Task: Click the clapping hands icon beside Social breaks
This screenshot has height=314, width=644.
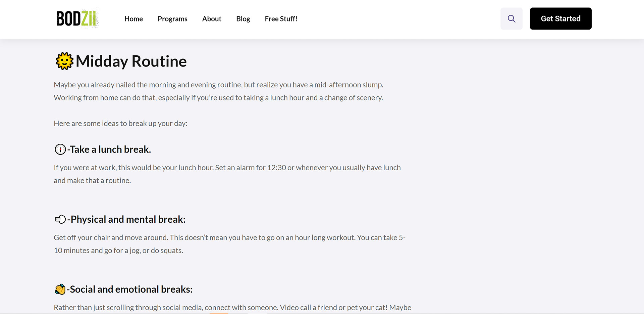Action: pos(60,289)
